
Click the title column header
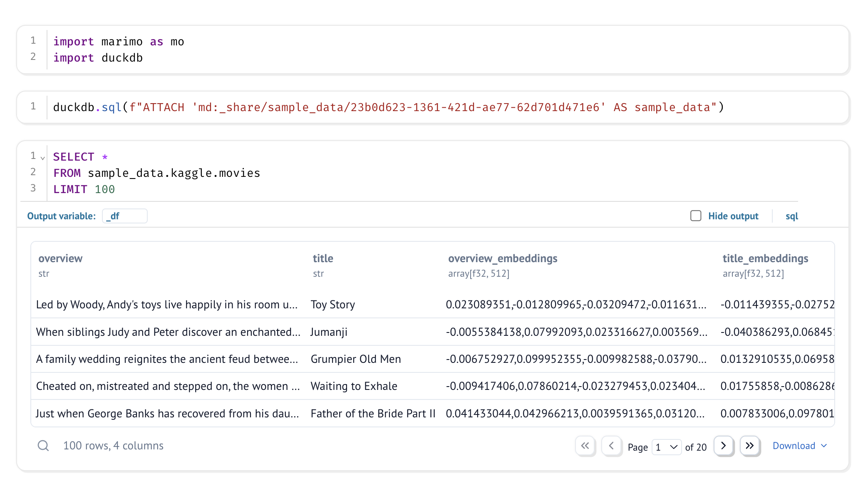click(323, 258)
